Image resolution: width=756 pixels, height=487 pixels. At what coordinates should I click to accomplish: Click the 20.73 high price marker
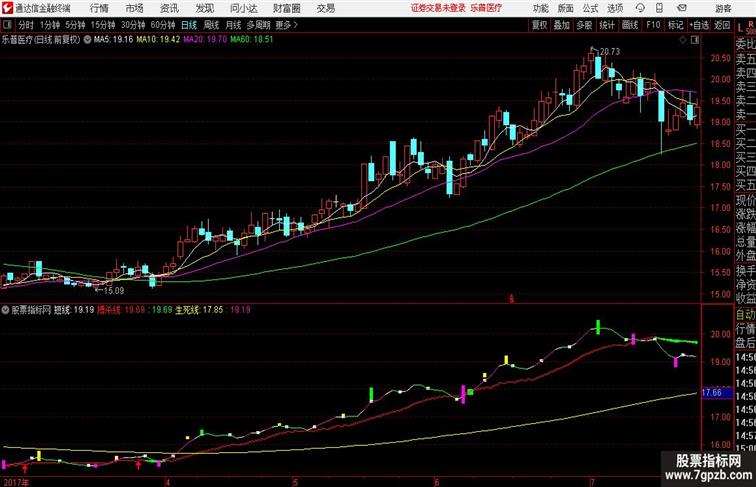[610, 52]
